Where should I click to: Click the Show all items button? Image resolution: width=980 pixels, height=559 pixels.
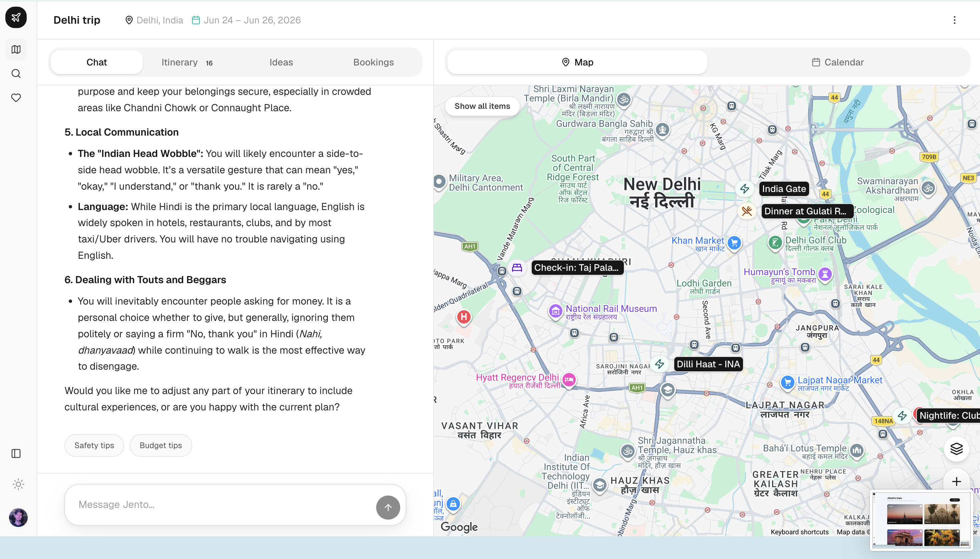pos(482,106)
